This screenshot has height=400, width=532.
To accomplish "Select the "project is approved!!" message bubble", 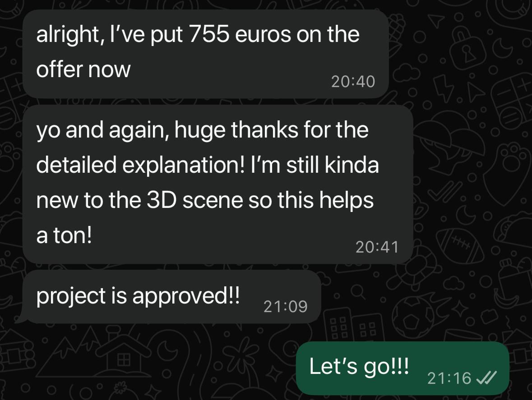I will [x=170, y=297].
